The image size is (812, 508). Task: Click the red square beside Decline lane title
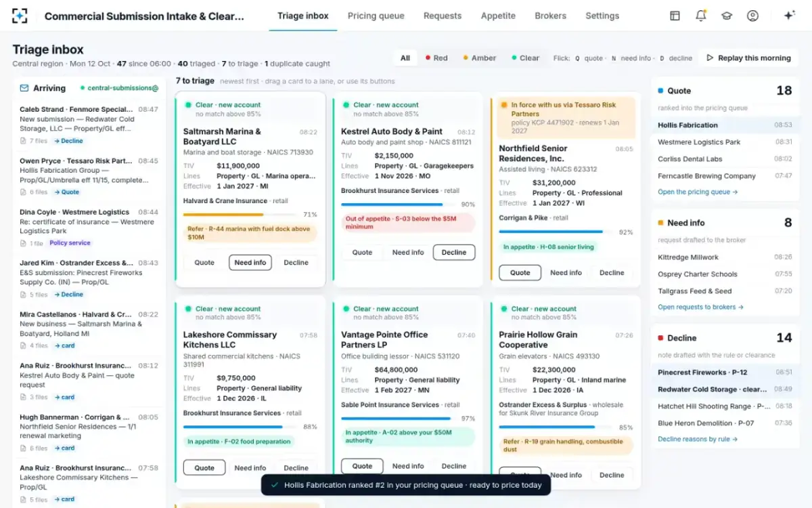[660, 338]
